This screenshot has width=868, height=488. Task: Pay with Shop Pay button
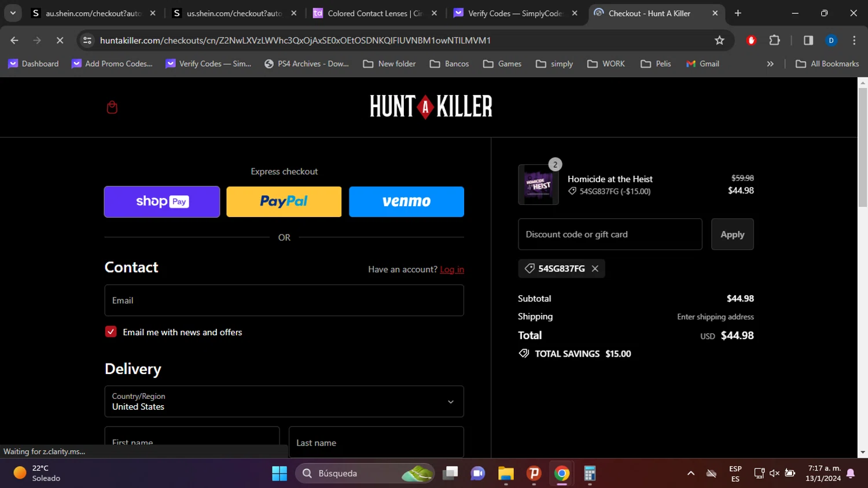[x=162, y=201]
